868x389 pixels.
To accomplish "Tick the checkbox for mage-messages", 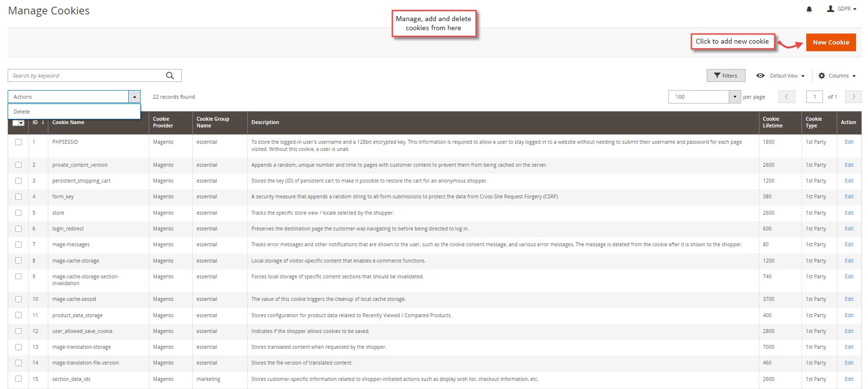I will 18,244.
